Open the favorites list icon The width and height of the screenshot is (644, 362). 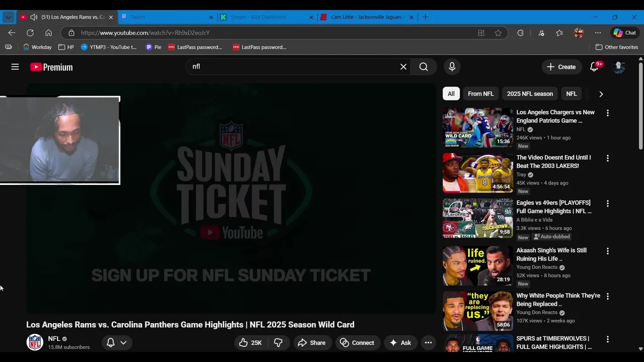pyautogui.click(x=559, y=33)
